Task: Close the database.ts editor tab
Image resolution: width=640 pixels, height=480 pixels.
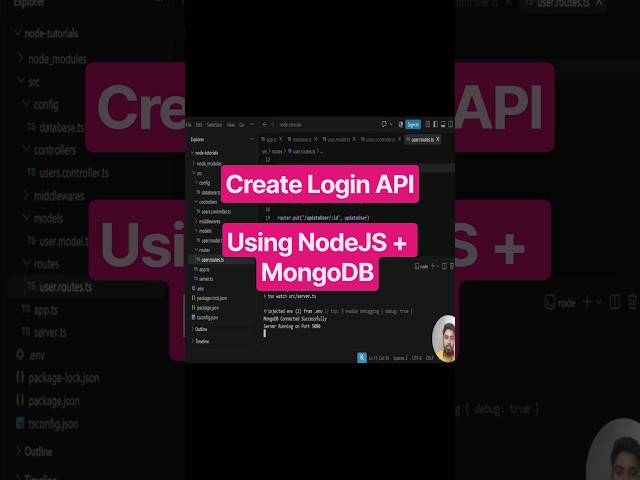Action: (x=316, y=140)
